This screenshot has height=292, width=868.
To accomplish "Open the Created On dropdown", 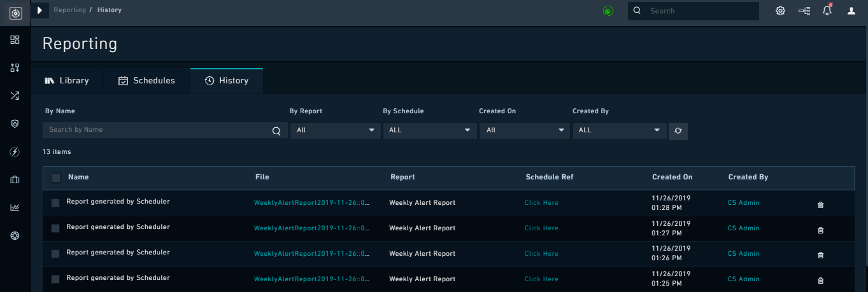I will (524, 130).
